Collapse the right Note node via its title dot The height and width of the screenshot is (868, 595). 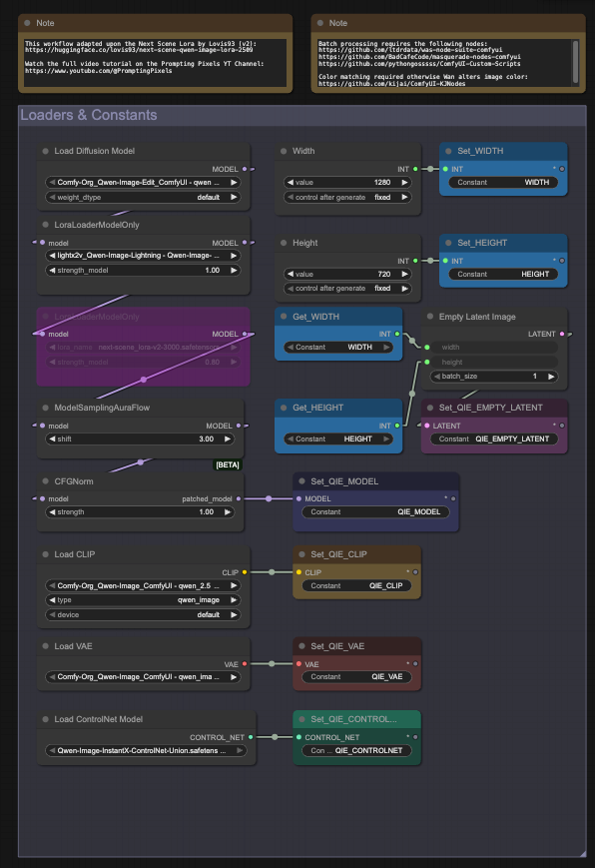319,23
